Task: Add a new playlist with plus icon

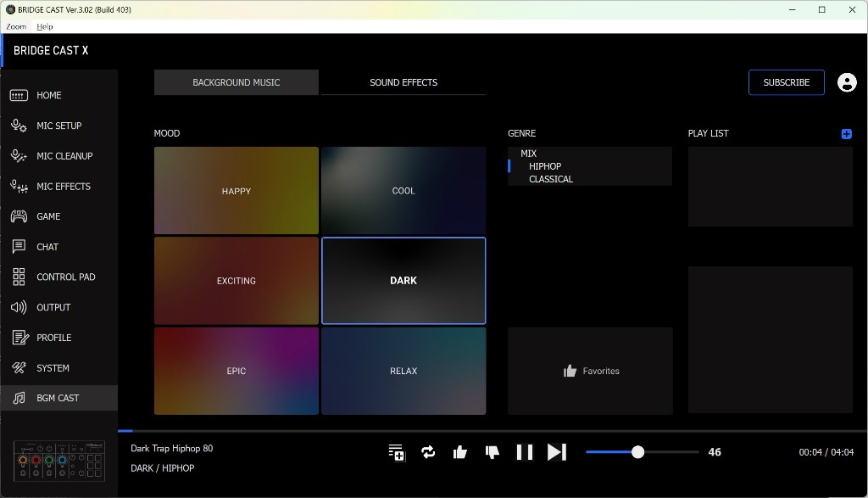Action: [x=846, y=134]
